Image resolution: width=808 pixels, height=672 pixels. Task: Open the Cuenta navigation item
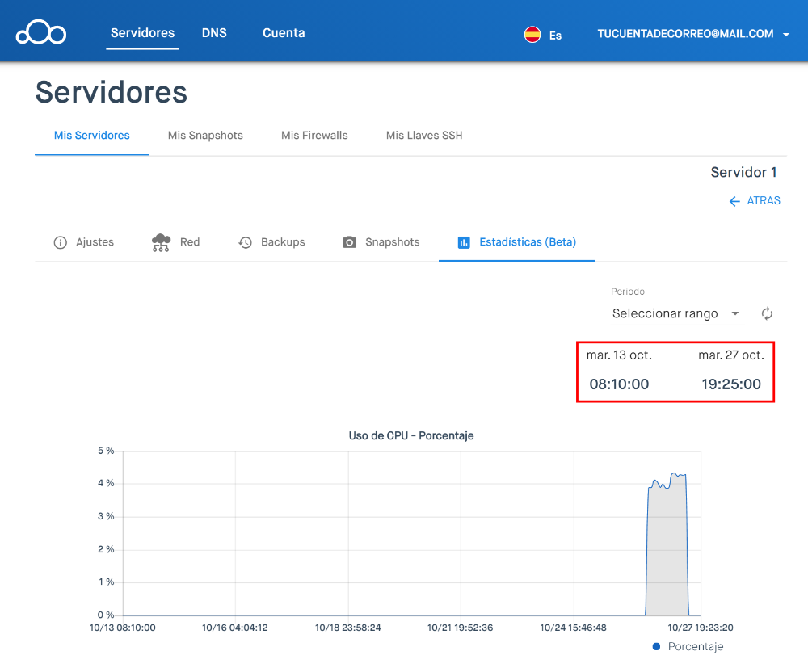[284, 33]
